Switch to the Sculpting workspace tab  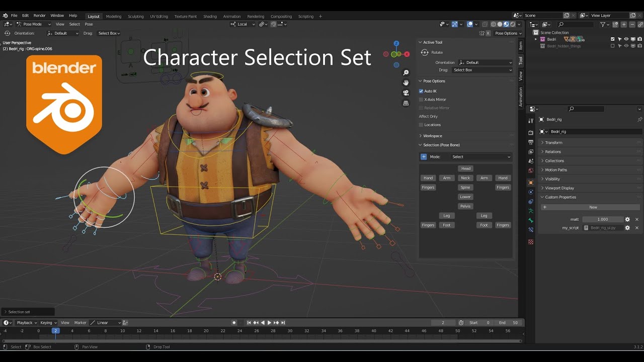pyautogui.click(x=135, y=16)
